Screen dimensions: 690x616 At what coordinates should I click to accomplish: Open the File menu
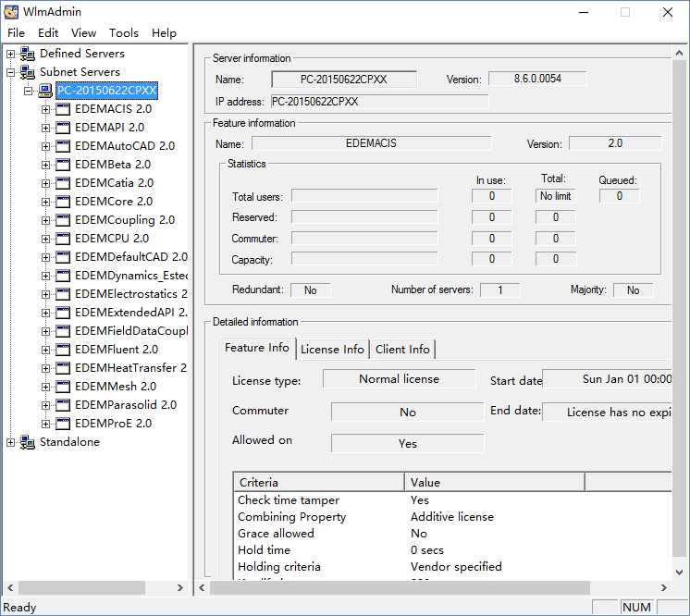(x=17, y=33)
